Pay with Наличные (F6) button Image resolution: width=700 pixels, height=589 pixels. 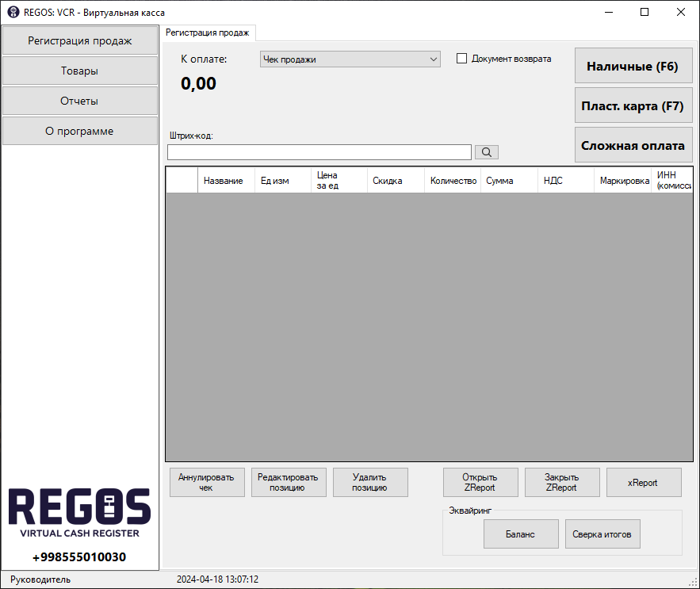coord(633,67)
